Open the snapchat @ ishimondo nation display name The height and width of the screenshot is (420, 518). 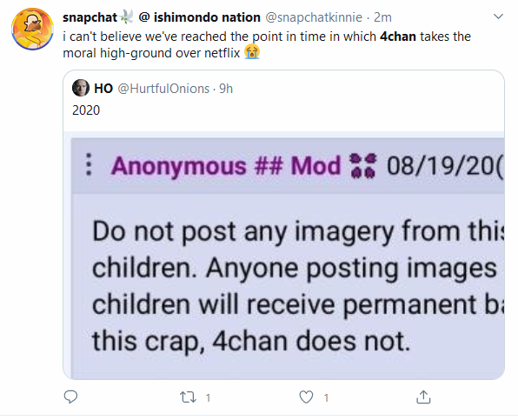tap(162, 17)
